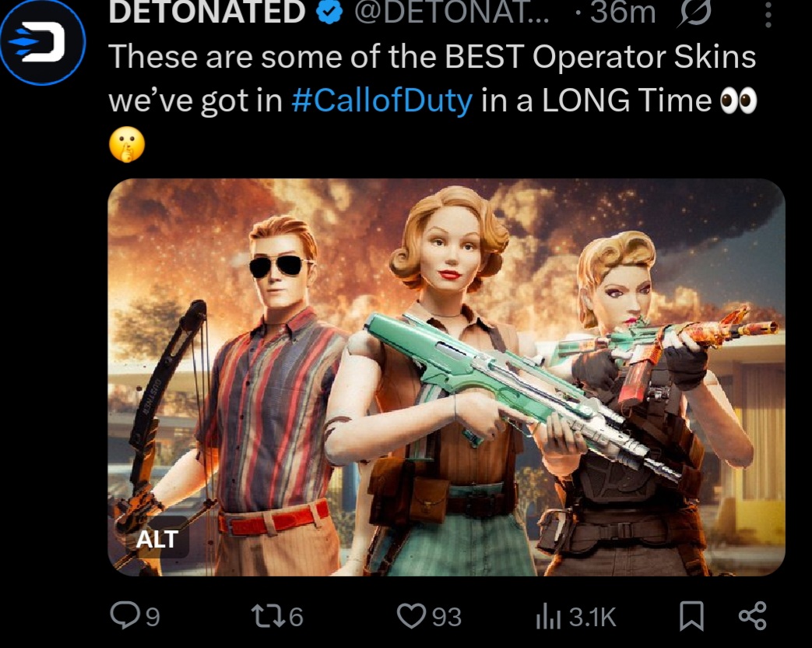This screenshot has height=648, width=812.
Task: Open the DETONATED profile avatar
Action: [x=43, y=42]
